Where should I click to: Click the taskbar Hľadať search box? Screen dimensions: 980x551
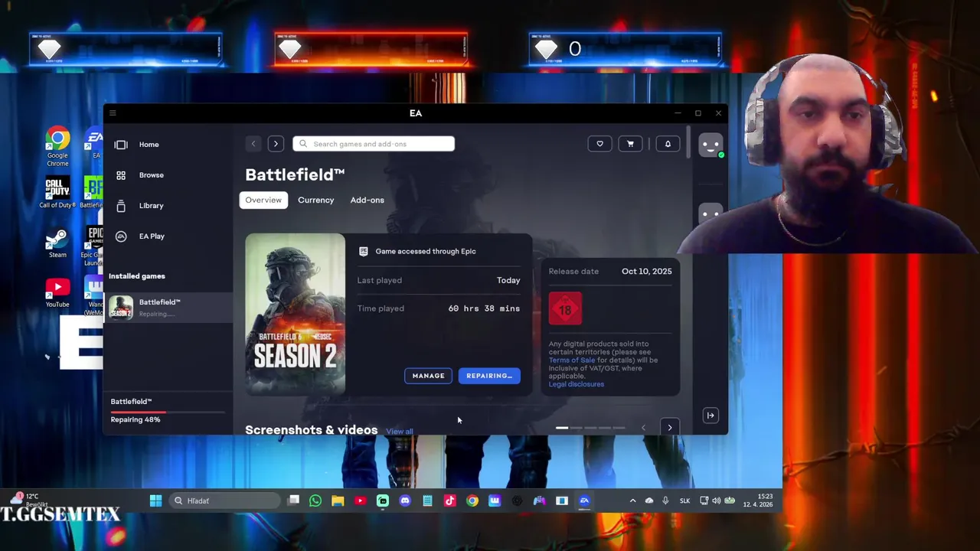[224, 500]
